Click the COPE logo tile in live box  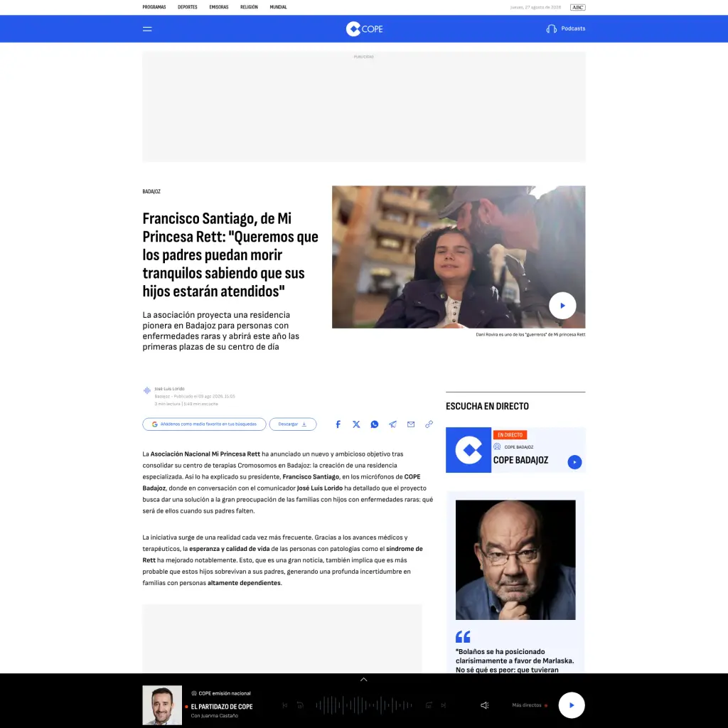pyautogui.click(x=469, y=450)
